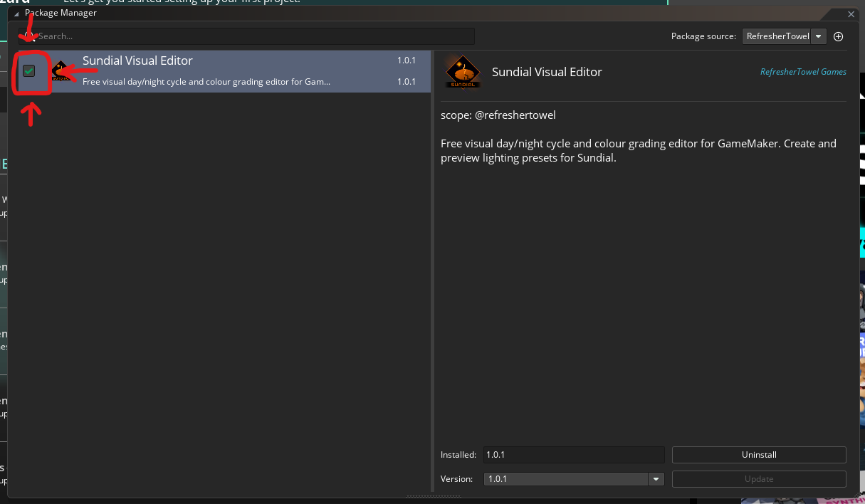Click the Installed version field
Image resolution: width=865 pixels, height=504 pixels.
[x=574, y=455]
